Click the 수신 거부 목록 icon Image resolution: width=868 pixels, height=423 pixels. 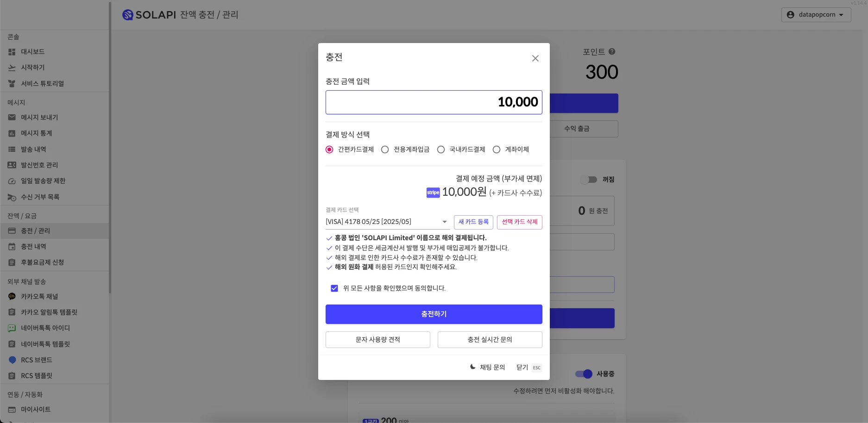(x=12, y=197)
